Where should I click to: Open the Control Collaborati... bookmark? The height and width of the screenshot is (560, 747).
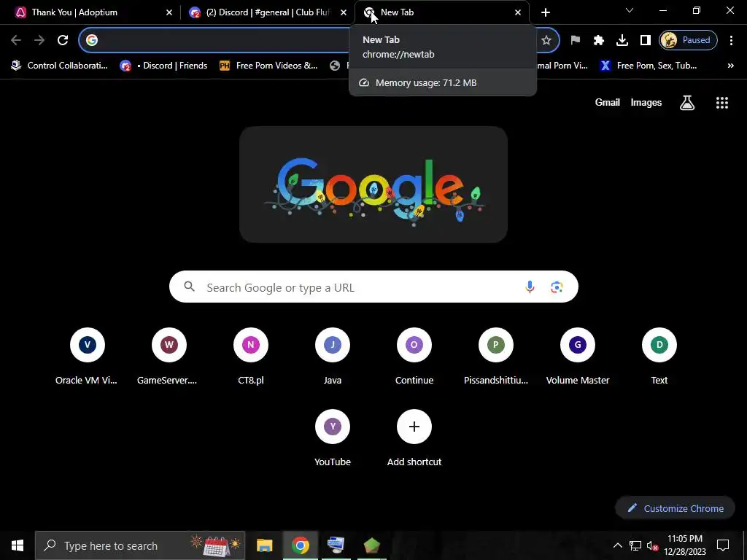(60, 66)
